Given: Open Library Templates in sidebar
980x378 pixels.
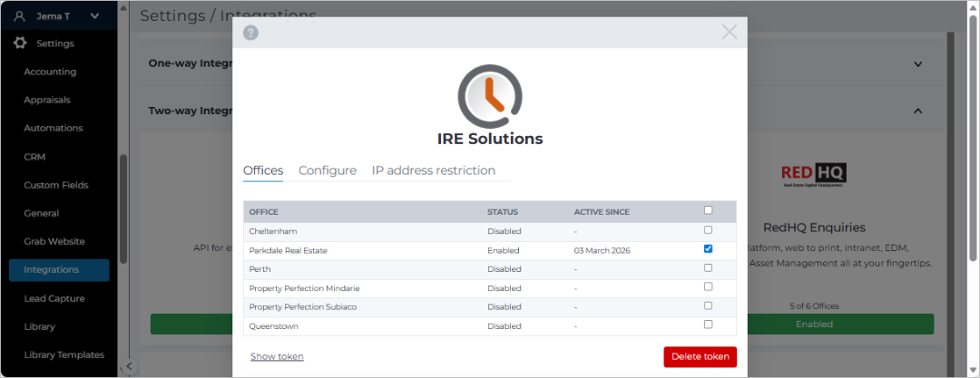Looking at the screenshot, I should coord(64,354).
